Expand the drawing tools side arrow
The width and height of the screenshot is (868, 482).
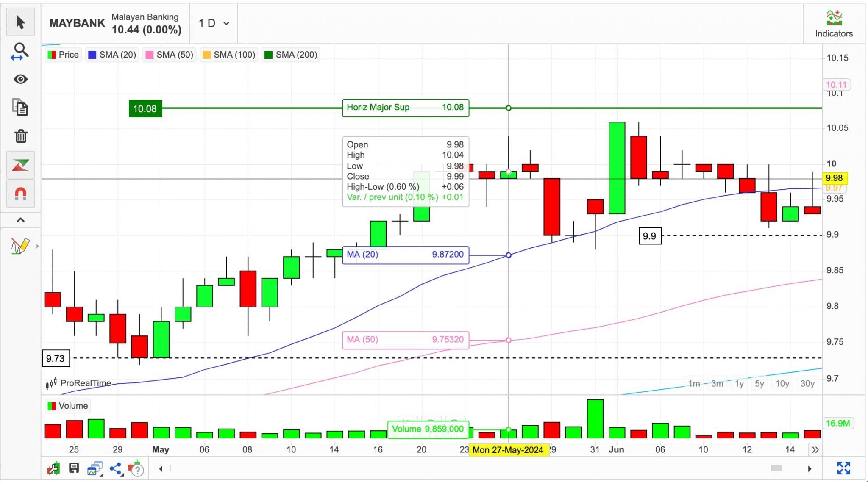pos(38,246)
